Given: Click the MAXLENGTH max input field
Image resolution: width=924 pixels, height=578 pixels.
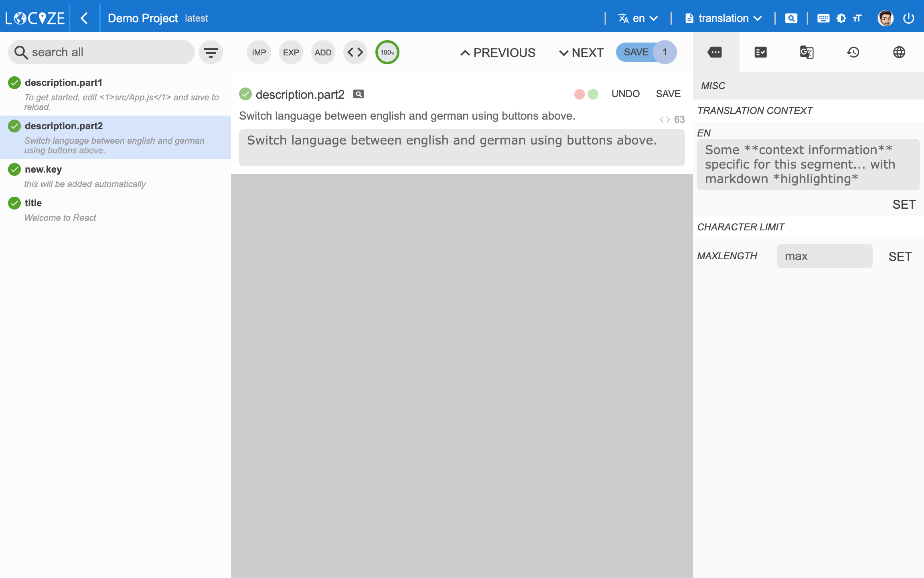Looking at the screenshot, I should tap(824, 256).
